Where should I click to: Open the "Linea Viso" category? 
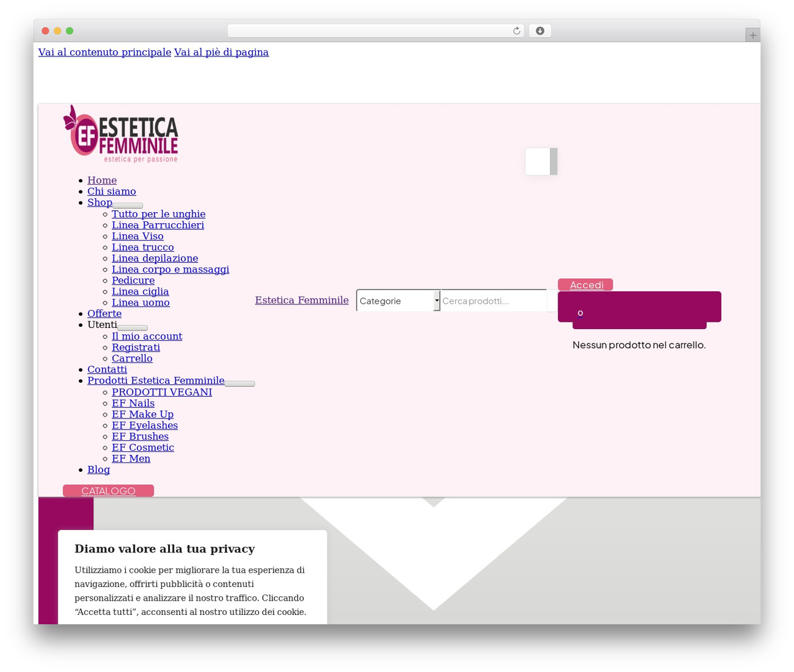click(138, 236)
